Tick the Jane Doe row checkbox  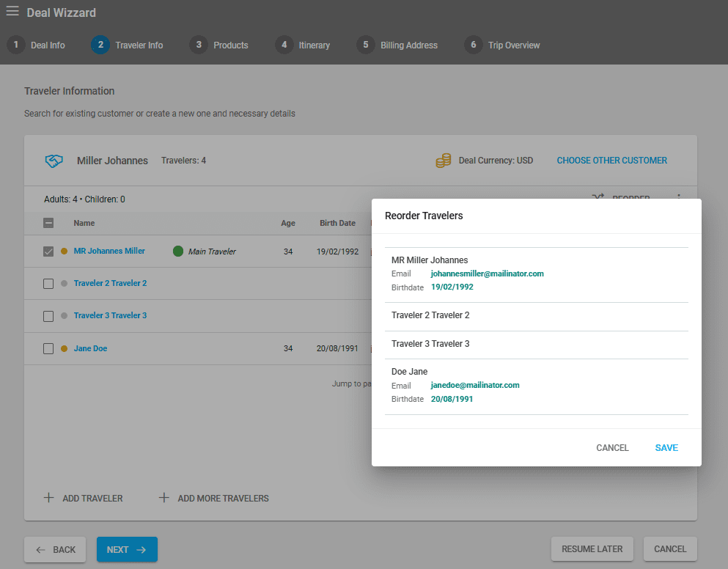[48, 349]
